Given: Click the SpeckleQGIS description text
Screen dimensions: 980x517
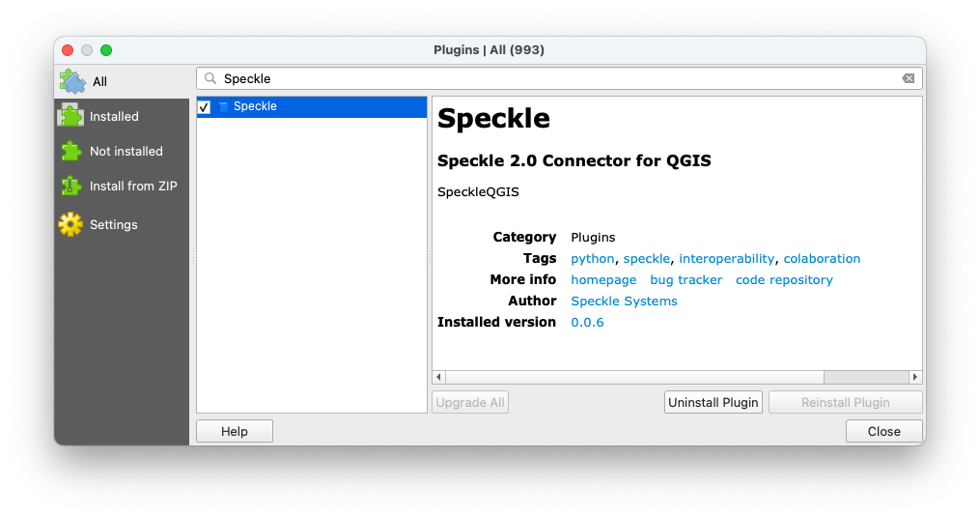Looking at the screenshot, I should pos(478,192).
